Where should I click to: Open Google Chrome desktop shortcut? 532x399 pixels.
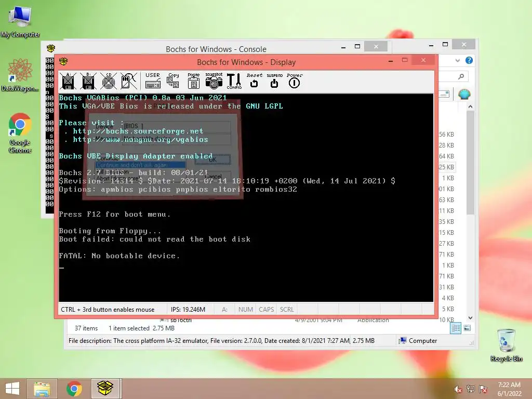click(20, 133)
